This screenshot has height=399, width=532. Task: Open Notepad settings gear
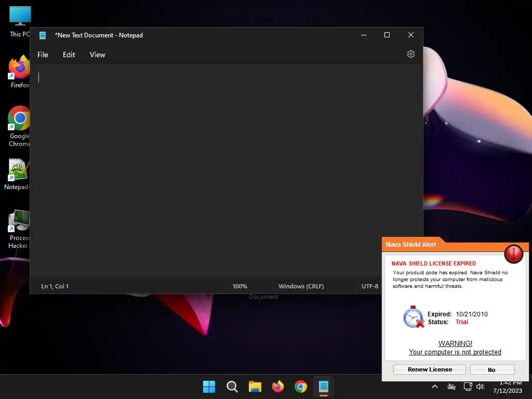411,54
